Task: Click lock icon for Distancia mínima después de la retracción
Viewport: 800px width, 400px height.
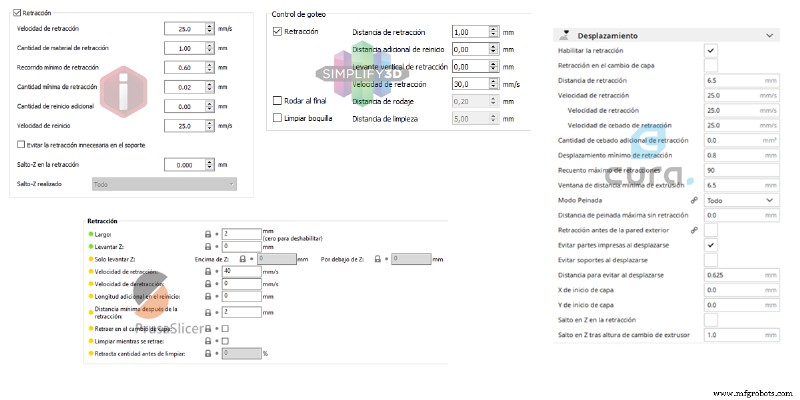Action: click(x=208, y=312)
